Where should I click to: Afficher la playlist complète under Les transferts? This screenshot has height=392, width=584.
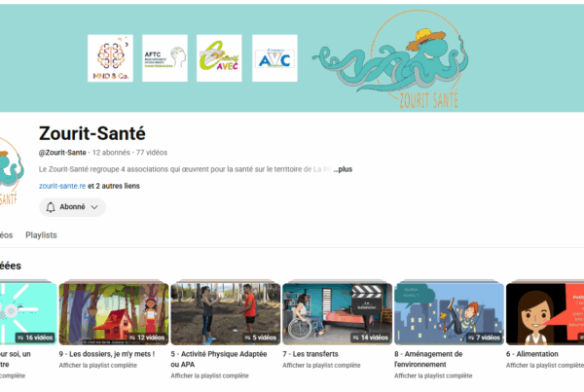[321, 365]
